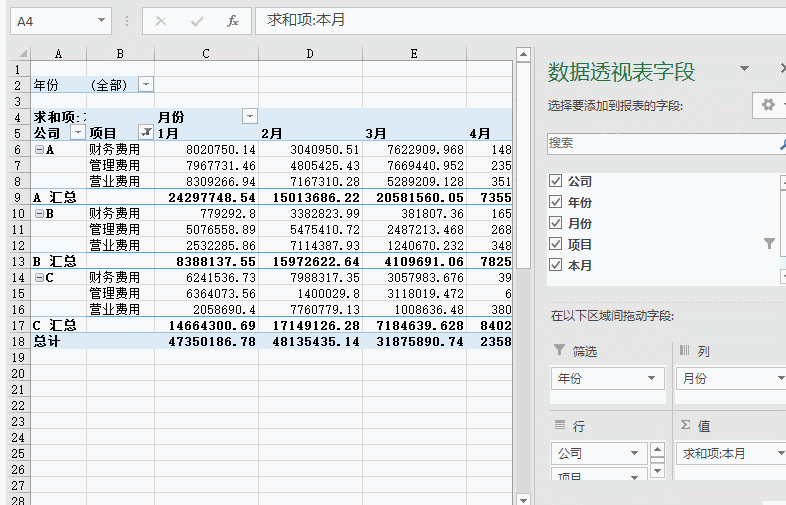Select column D header
This screenshot has height=505, width=786.
(310, 53)
